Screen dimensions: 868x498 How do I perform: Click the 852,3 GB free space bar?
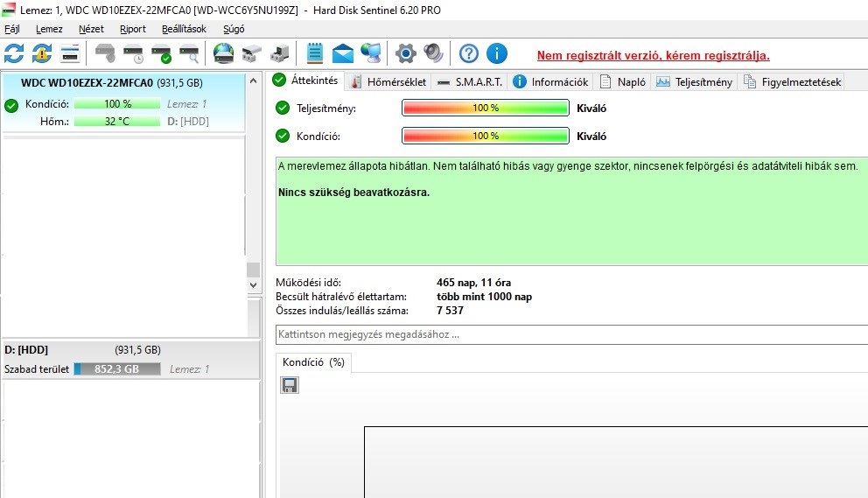click(x=116, y=369)
